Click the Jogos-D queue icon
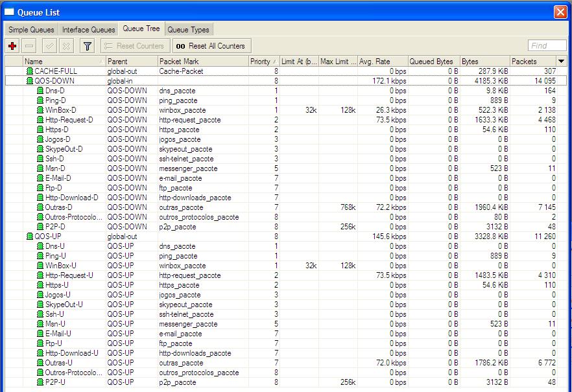572x392 pixels. [40, 139]
